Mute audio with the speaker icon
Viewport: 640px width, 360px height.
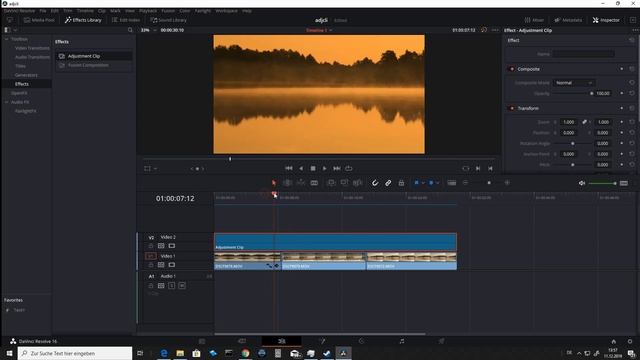(582, 183)
